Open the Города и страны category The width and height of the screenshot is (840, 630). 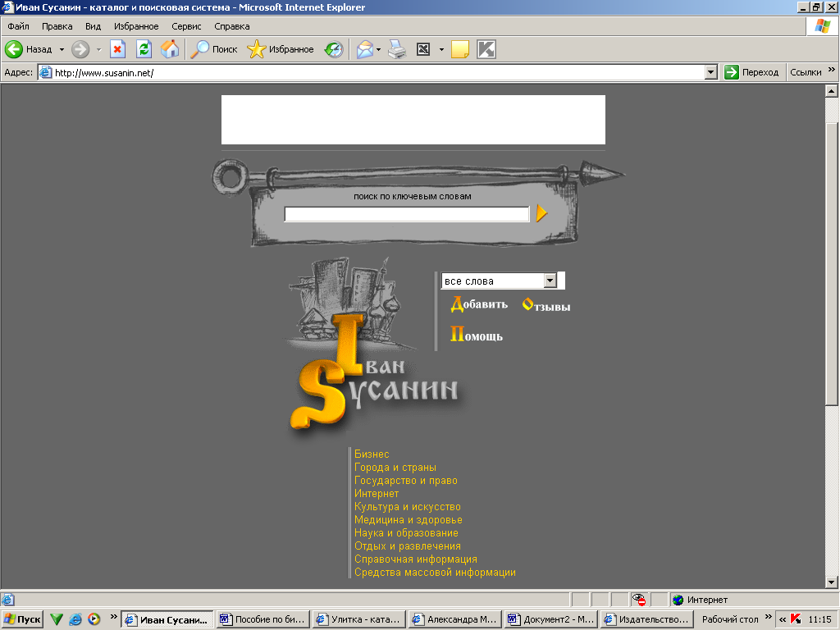(395, 467)
